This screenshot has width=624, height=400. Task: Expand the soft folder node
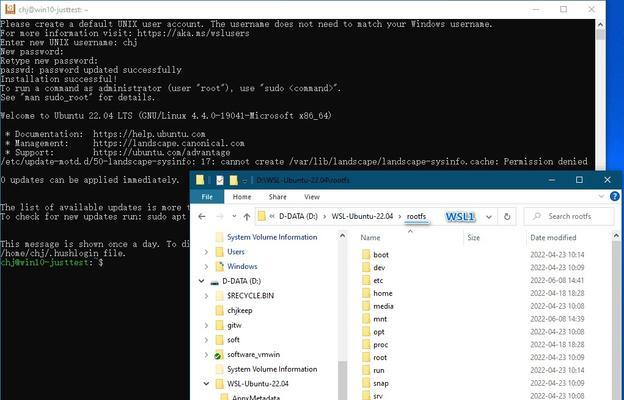click(x=206, y=340)
